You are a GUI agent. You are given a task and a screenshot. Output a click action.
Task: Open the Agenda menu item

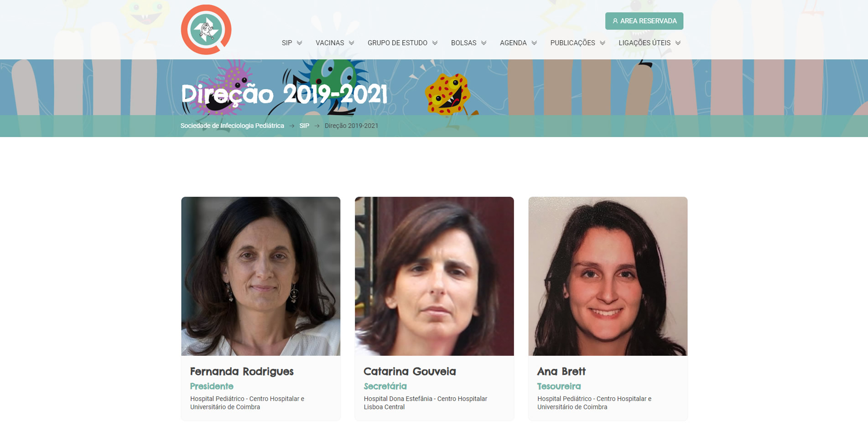[x=513, y=43]
